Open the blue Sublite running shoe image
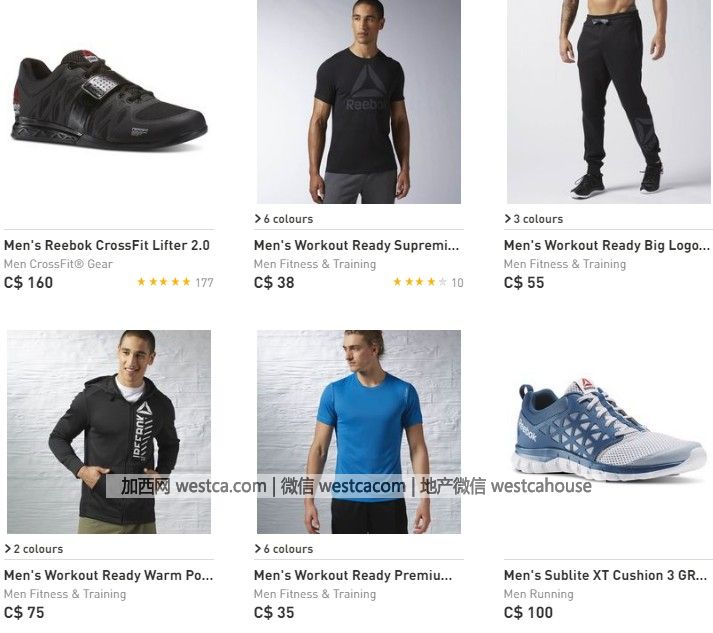Viewport: 713px width, 633px height. [608, 431]
